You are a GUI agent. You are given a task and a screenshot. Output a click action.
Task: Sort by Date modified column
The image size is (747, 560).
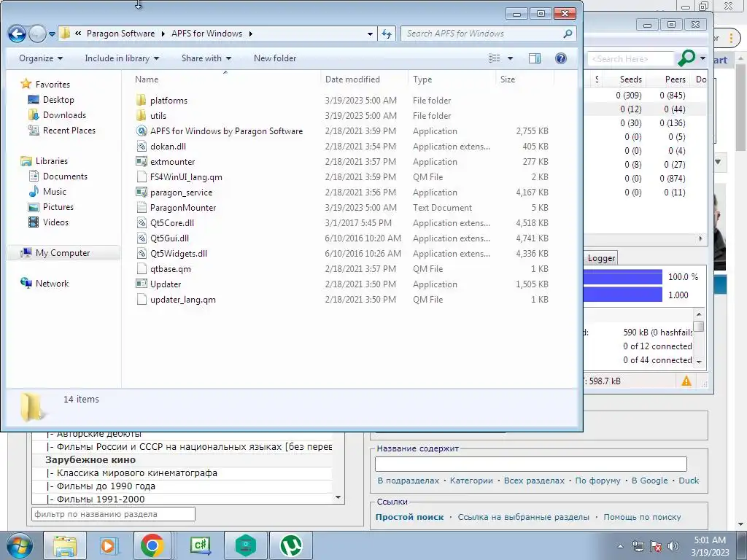[364, 79]
